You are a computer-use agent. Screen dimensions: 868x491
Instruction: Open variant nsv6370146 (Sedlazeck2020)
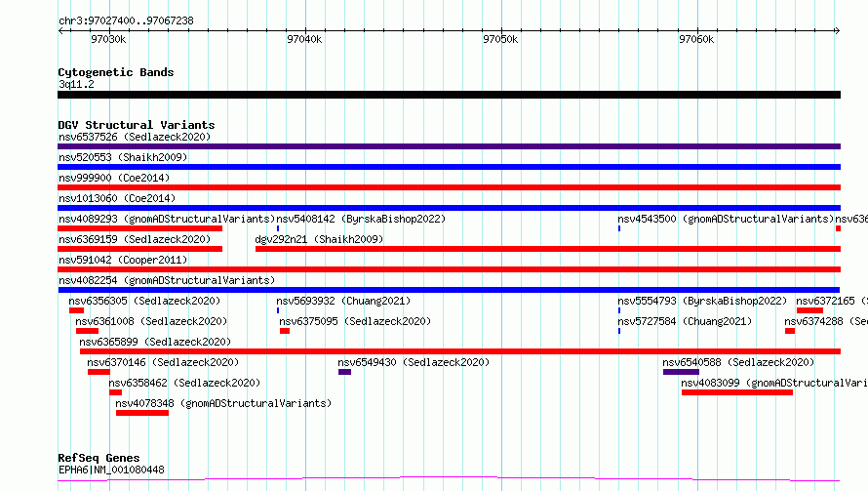pos(163,362)
